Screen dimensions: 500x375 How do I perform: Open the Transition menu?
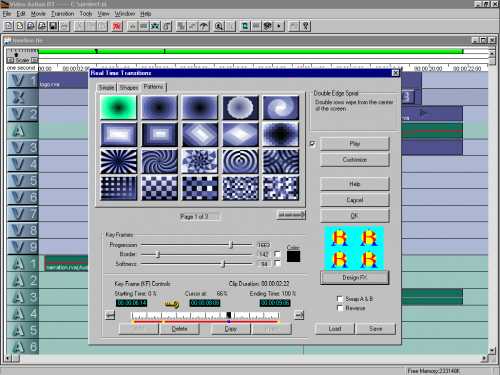click(x=62, y=14)
